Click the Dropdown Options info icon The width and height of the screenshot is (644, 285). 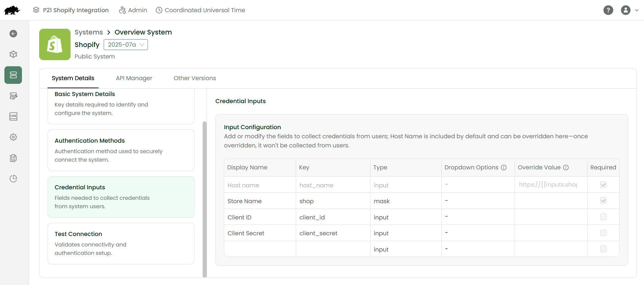(504, 168)
